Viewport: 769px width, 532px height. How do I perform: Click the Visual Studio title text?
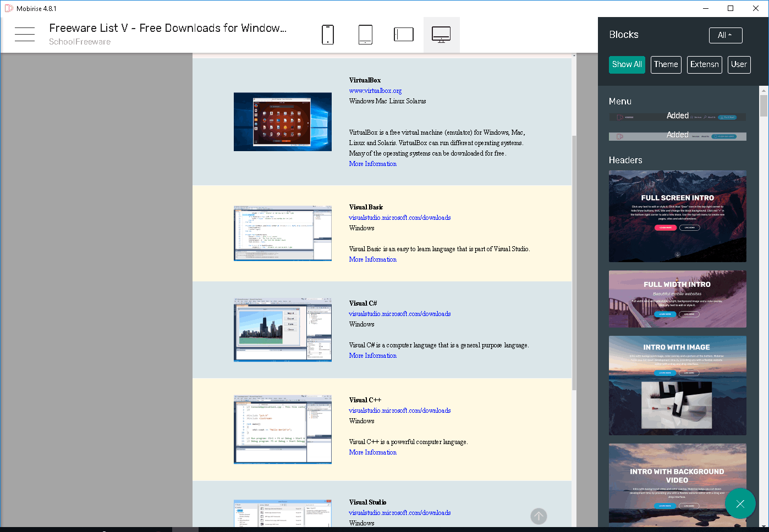367,502
